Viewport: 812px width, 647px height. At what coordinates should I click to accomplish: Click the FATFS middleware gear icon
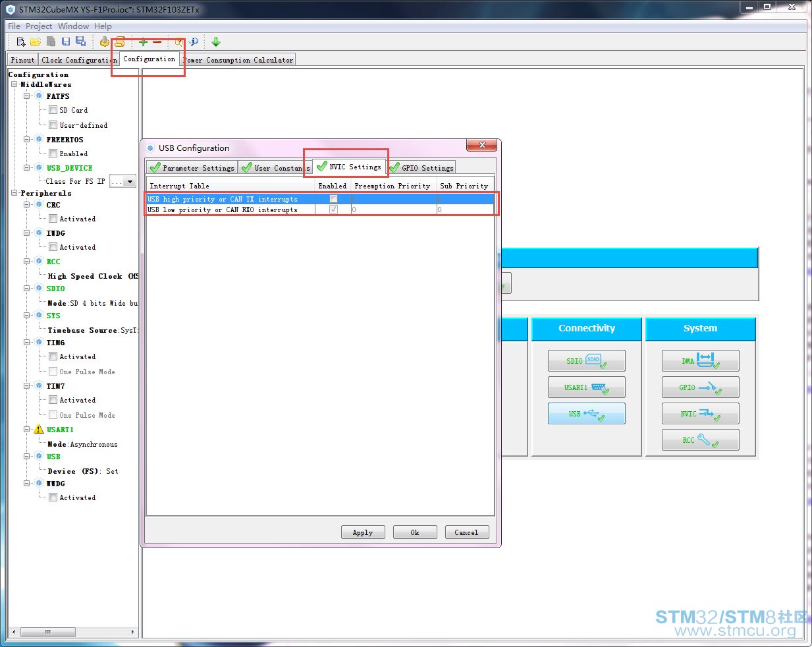tap(39, 96)
